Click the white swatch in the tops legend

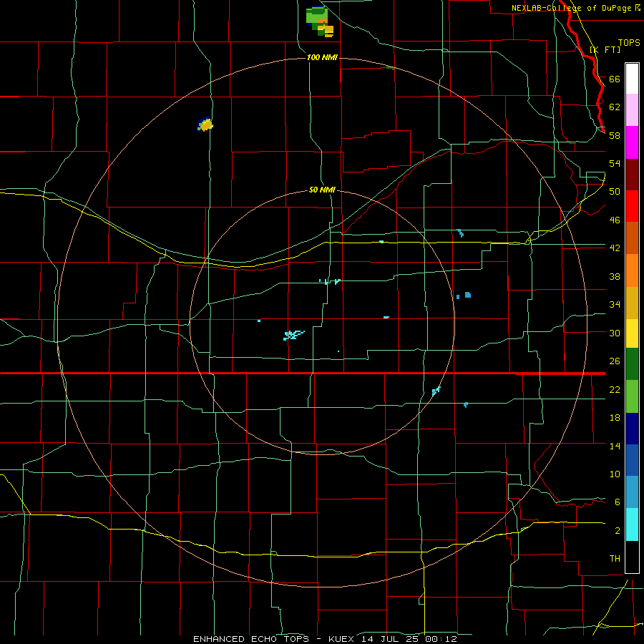tap(632, 79)
